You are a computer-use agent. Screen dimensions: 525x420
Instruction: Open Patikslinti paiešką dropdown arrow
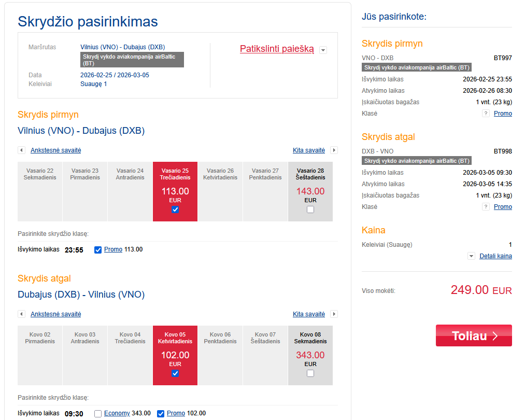click(x=323, y=50)
